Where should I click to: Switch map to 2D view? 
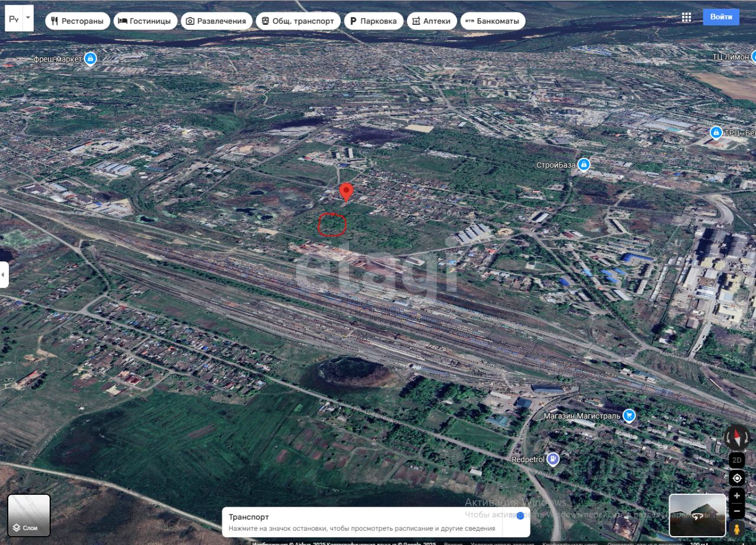click(737, 460)
